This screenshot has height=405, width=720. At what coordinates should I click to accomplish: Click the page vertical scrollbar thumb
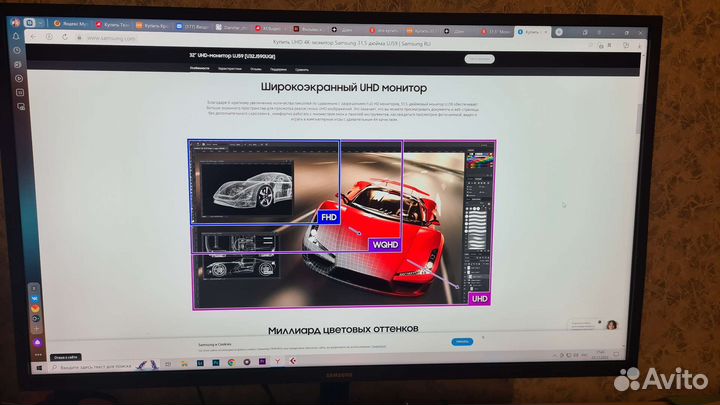point(638,118)
